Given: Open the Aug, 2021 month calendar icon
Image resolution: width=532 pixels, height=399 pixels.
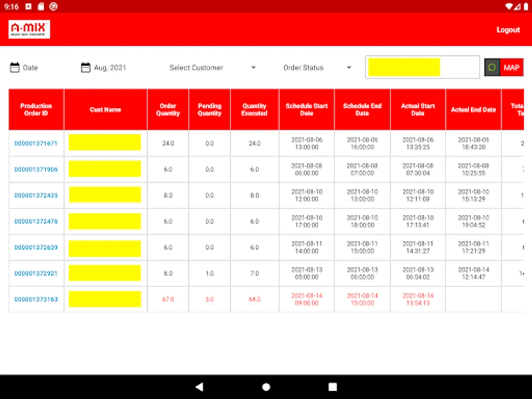Looking at the screenshot, I should [86, 67].
